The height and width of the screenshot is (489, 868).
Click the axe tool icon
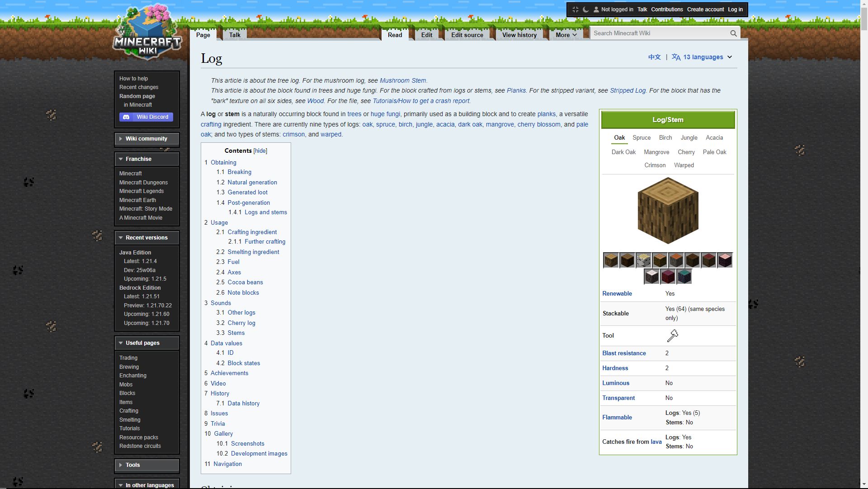tap(672, 336)
